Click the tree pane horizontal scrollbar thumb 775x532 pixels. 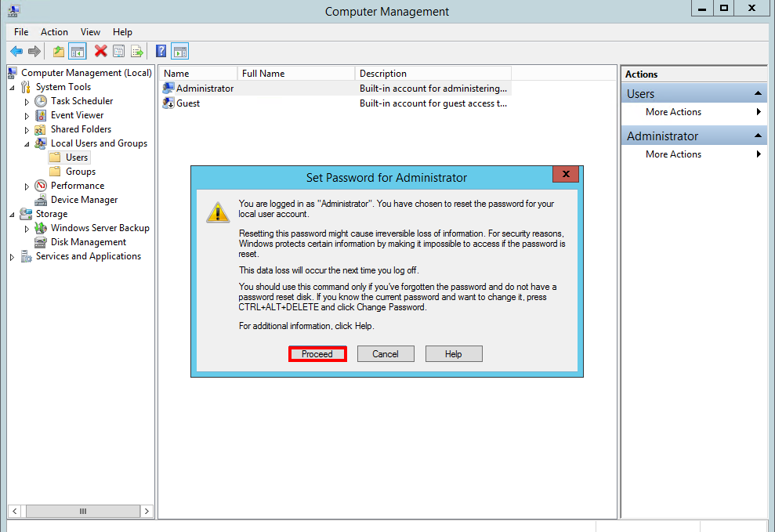coord(83,512)
